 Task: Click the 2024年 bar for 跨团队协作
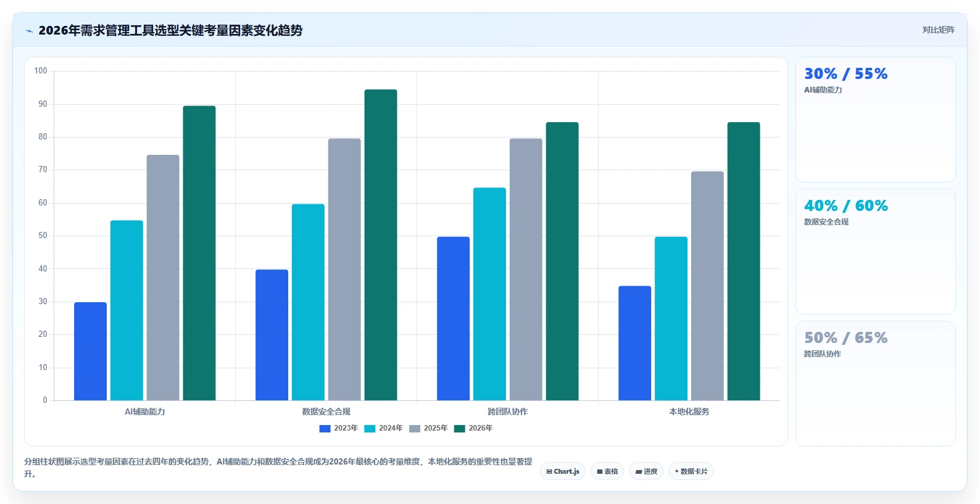(489, 294)
